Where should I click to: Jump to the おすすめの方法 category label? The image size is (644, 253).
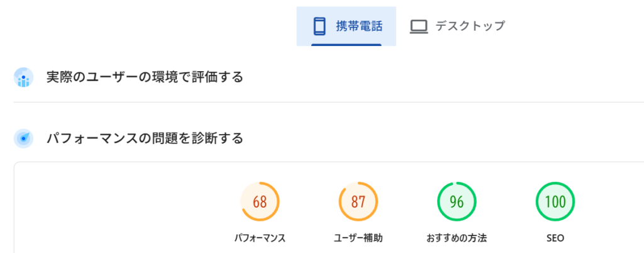pos(457,239)
